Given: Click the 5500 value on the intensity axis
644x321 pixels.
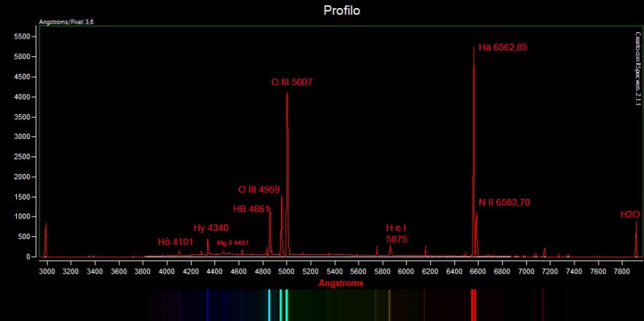Looking at the screenshot, I should [21, 36].
